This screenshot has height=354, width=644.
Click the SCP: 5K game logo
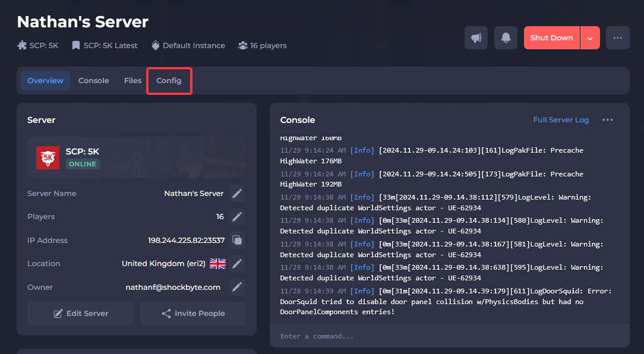pyautogui.click(x=48, y=158)
